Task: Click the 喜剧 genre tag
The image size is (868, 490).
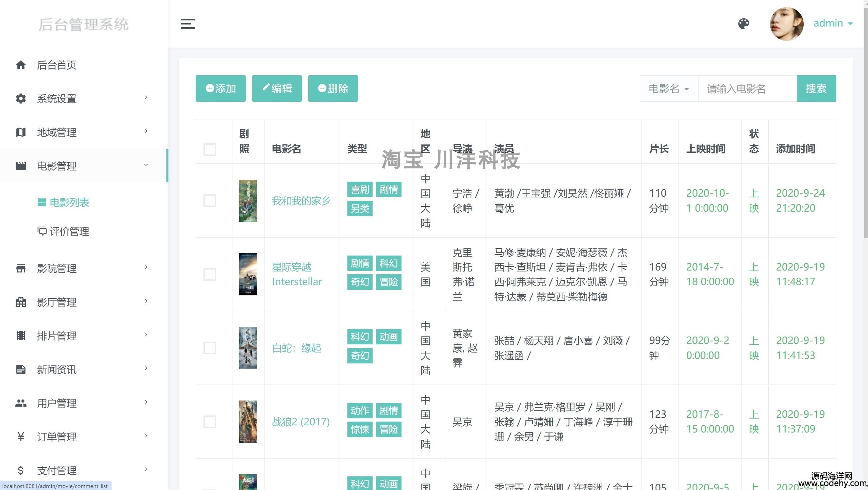Action: click(360, 189)
